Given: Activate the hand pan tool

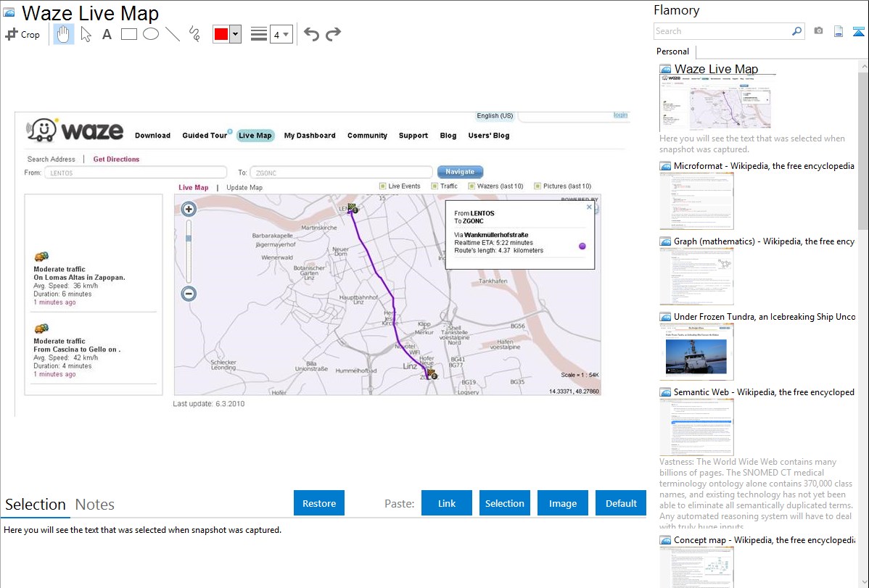Looking at the screenshot, I should (64, 34).
